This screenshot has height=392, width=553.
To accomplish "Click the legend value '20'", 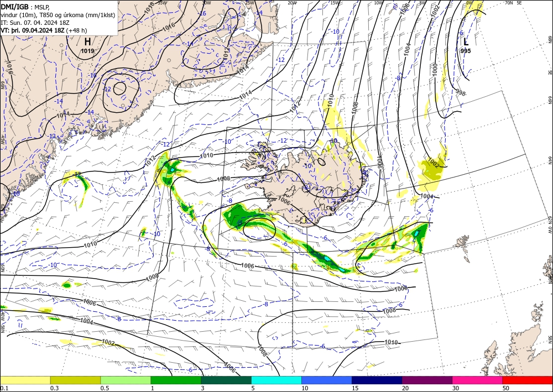I will [405, 388].
